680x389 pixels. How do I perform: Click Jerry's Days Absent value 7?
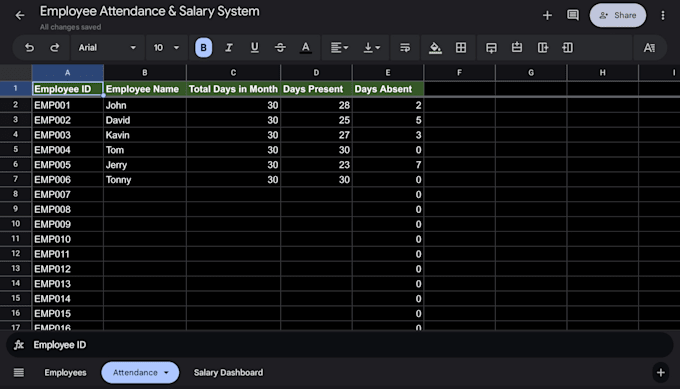pyautogui.click(x=388, y=165)
